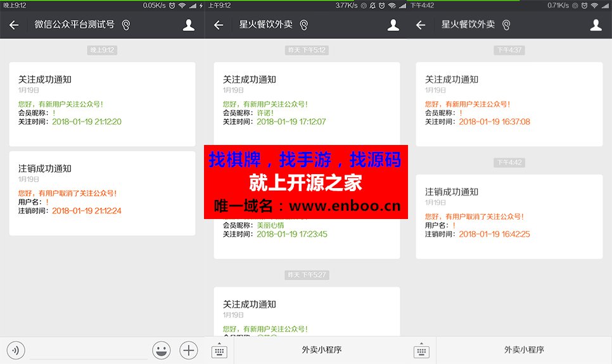Tap earpiece icon in right 星火餐饮外卖 header
Screen dimensions: 612x364
pyautogui.click(x=506, y=25)
